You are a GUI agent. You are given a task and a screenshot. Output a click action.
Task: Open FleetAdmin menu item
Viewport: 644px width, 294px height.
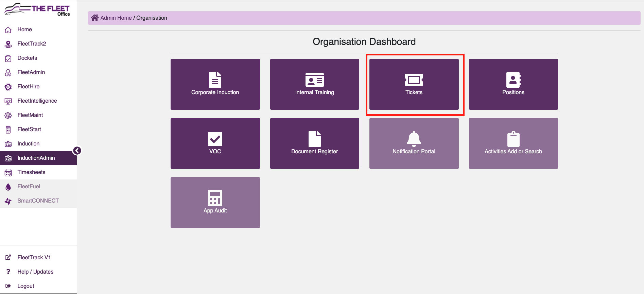[38, 72]
